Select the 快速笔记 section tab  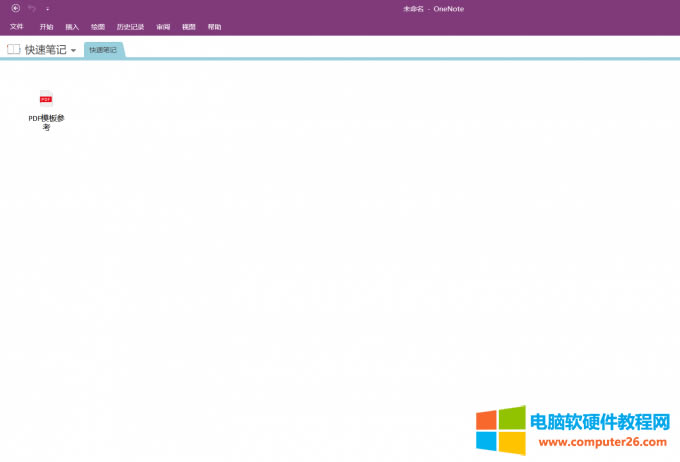click(103, 49)
